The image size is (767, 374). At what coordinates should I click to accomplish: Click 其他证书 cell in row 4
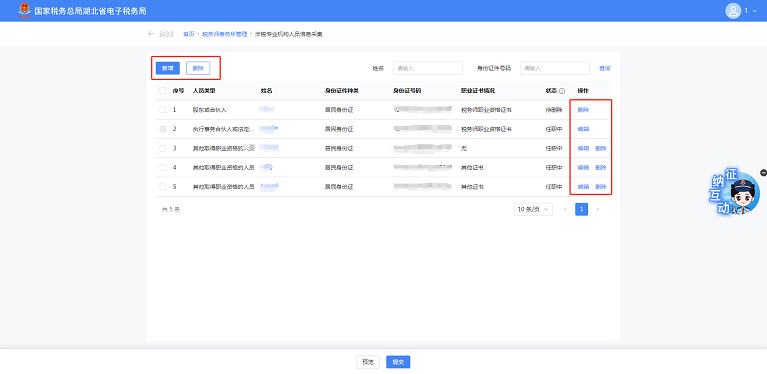(473, 167)
